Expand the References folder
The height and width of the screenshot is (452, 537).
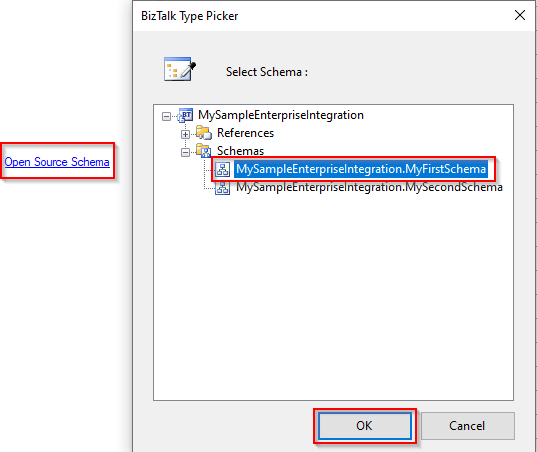(185, 135)
